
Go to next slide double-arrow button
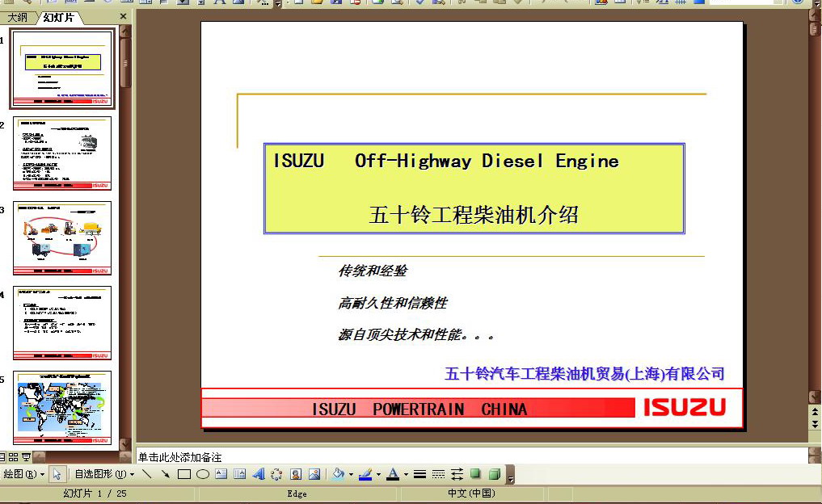coord(815,424)
